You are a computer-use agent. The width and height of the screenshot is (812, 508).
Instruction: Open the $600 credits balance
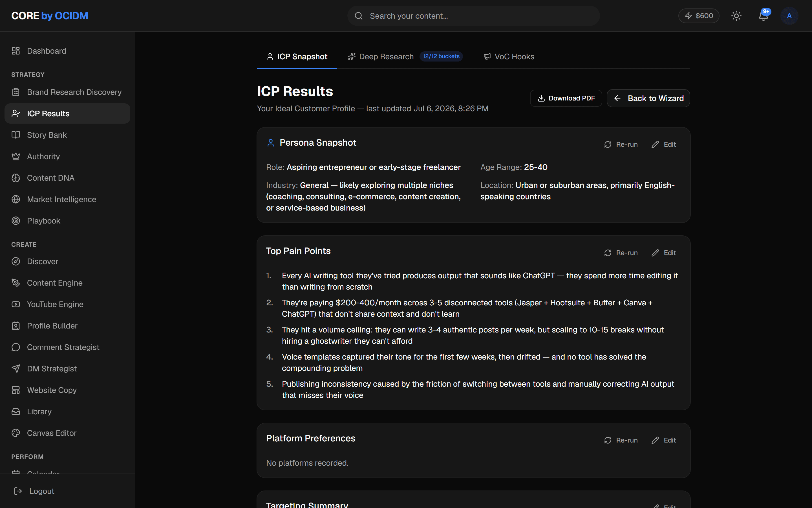tap(699, 16)
